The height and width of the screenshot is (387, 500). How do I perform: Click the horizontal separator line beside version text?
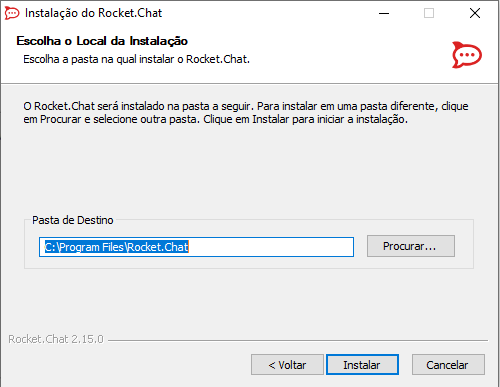click(298, 340)
